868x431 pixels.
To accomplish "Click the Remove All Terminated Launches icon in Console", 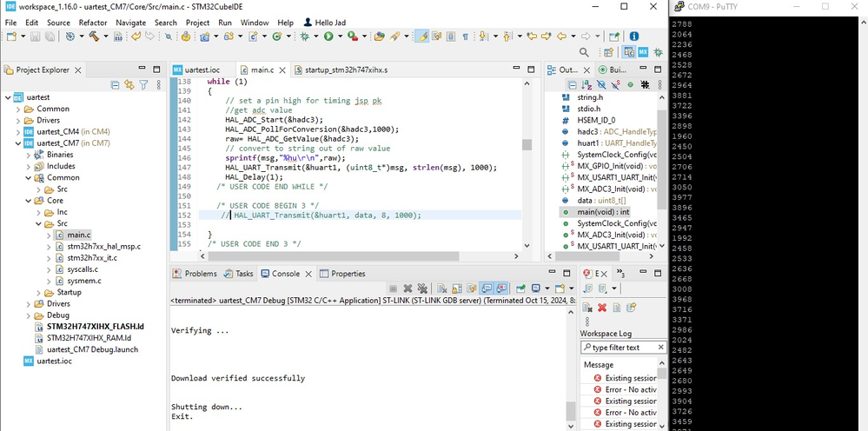I will [x=422, y=288].
